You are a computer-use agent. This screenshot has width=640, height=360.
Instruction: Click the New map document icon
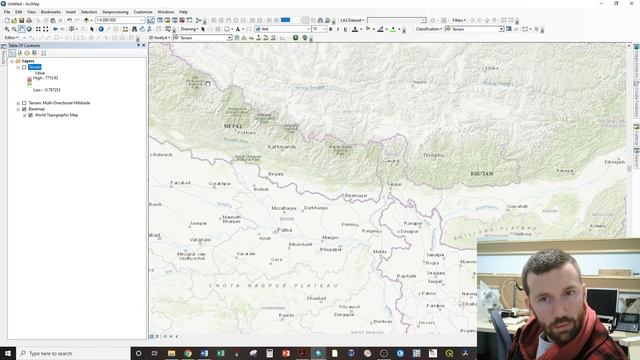(x=7, y=20)
